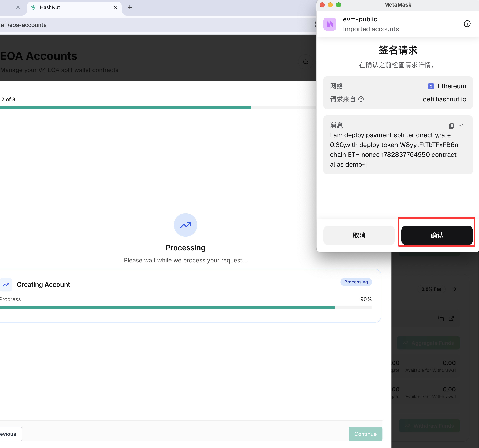This screenshot has width=479, height=448.
Task: Click the 0.8% Fee badge
Action: pos(431,289)
